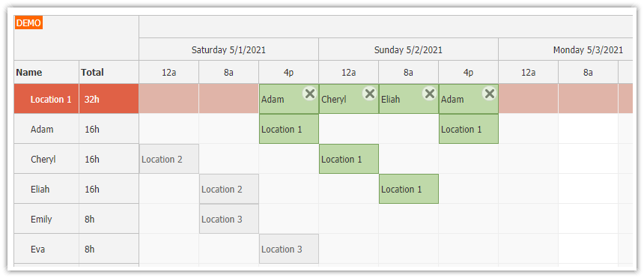Viewport: 644px width, 278px height.
Task: Remove Adam's Sunday 4p shift via X icon
Action: (x=490, y=94)
